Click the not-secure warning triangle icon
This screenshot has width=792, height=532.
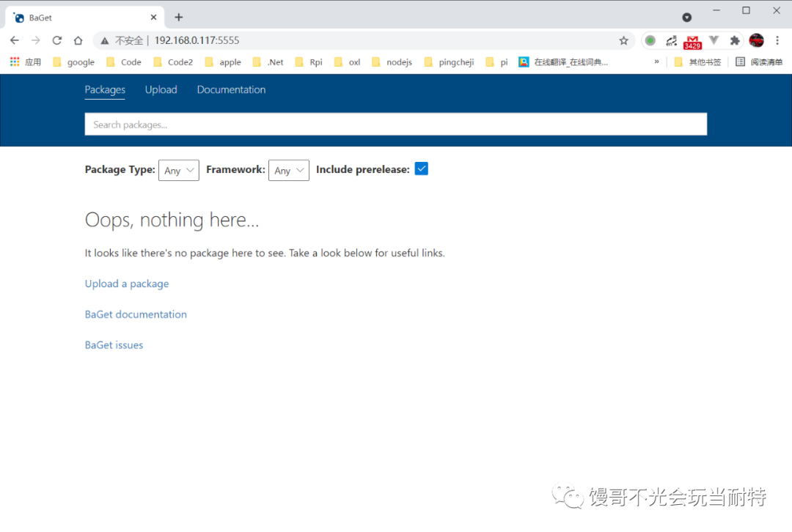(105, 41)
